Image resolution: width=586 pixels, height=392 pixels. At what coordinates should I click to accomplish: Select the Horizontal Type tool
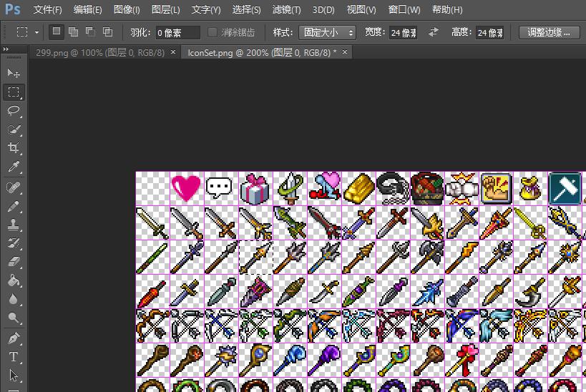(x=14, y=357)
